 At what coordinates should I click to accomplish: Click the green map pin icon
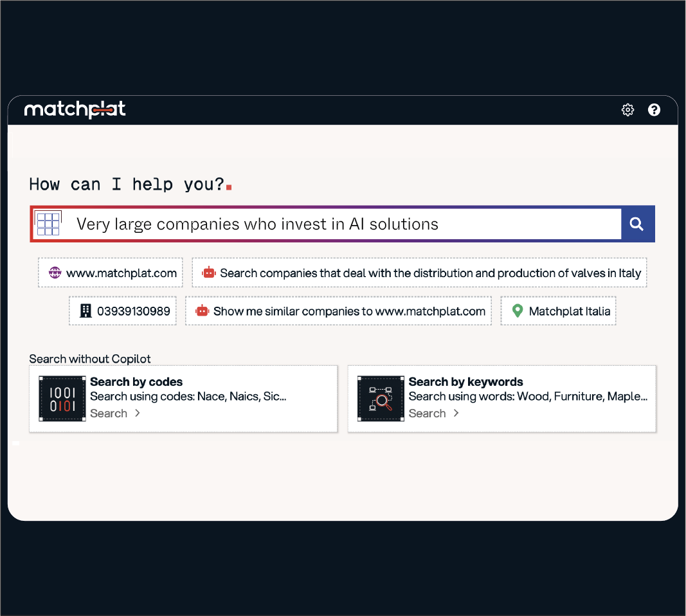point(517,311)
